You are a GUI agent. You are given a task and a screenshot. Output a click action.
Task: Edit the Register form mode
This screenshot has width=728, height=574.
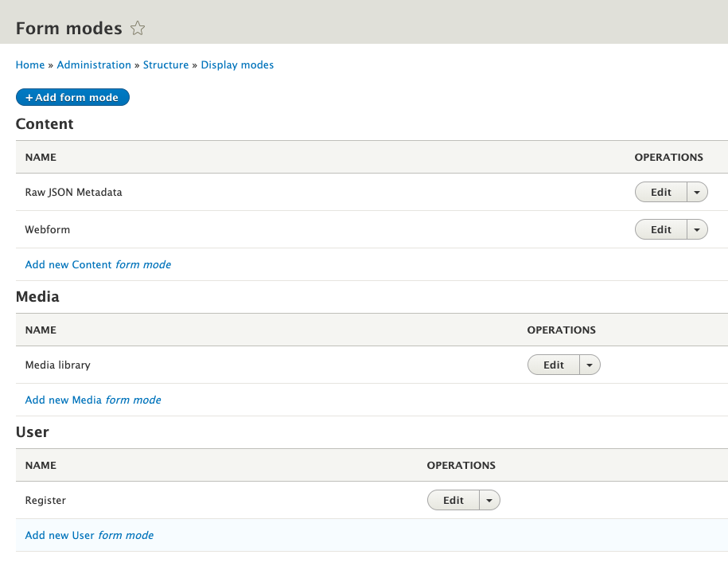pyautogui.click(x=453, y=500)
